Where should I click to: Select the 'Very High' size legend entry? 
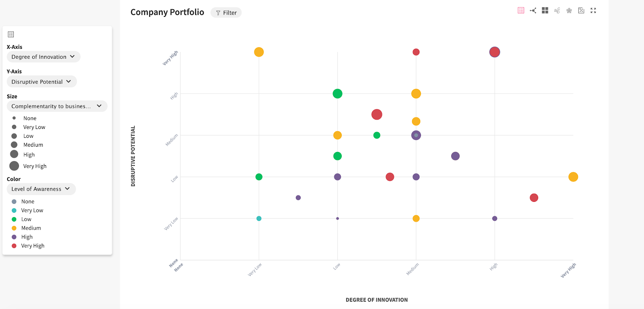(x=34, y=166)
